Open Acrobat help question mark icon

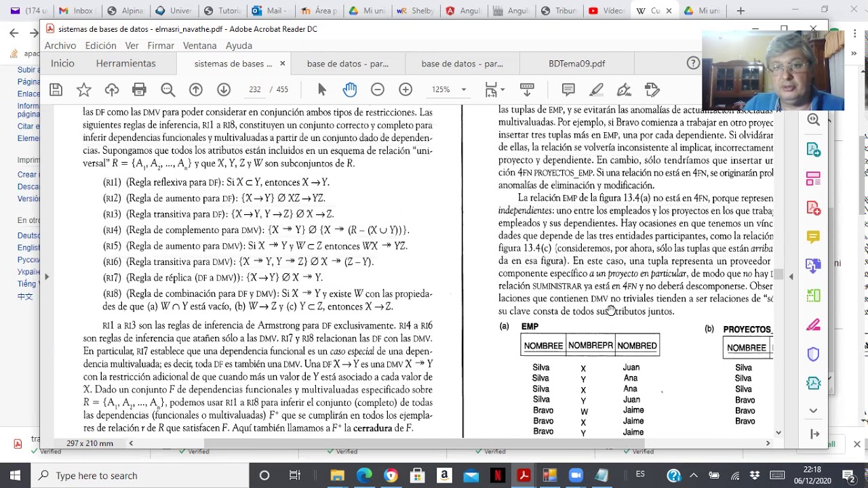pyautogui.click(x=692, y=63)
